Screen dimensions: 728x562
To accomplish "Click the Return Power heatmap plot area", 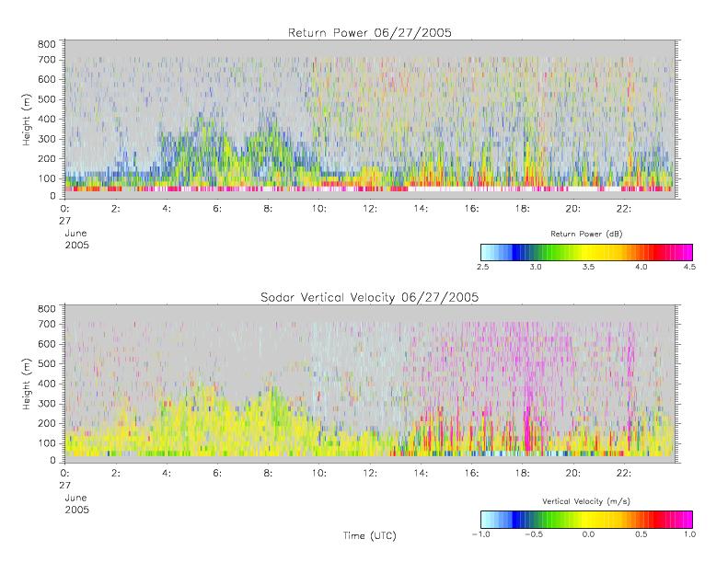I will coord(370,120).
